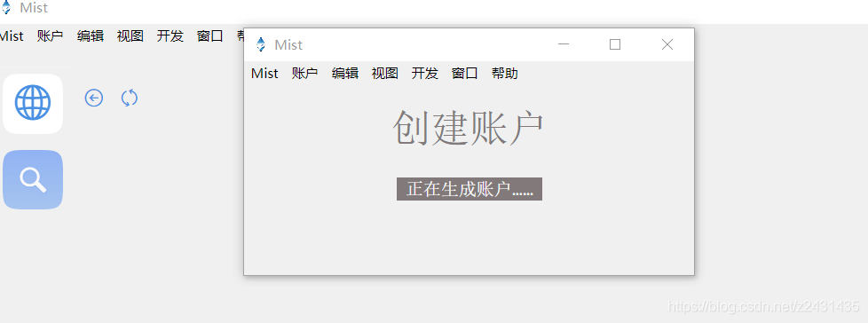
Task: Open Mist menu in the main window
Action: (x=12, y=36)
